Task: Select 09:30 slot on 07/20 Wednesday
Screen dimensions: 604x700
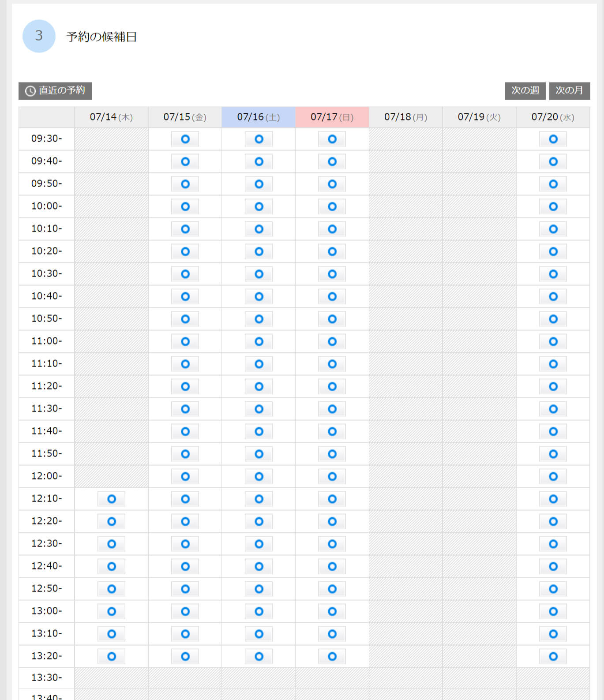Action: 553,139
